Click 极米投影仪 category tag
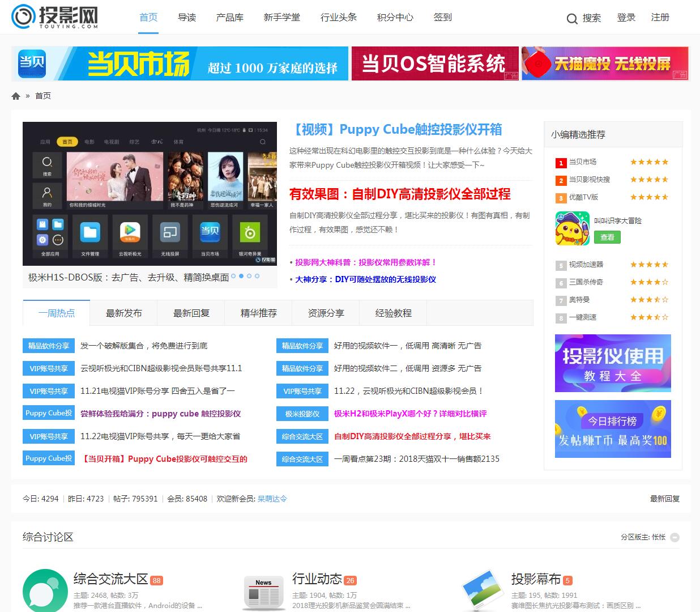700x612 pixels. coord(302,414)
